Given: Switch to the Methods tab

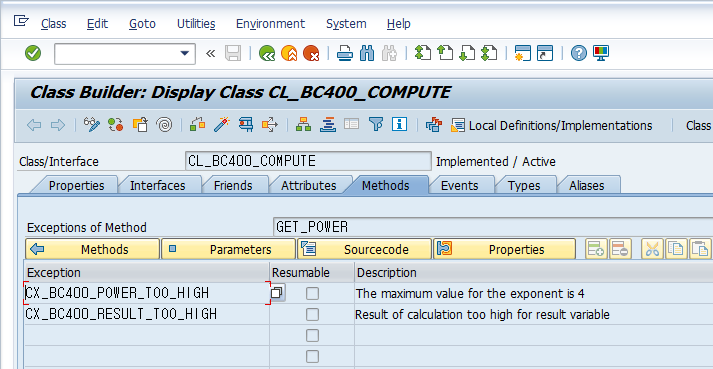Looking at the screenshot, I should pyautogui.click(x=386, y=185).
